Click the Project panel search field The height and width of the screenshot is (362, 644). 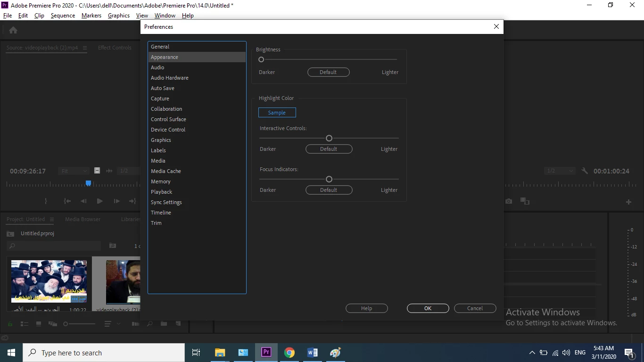(54, 246)
